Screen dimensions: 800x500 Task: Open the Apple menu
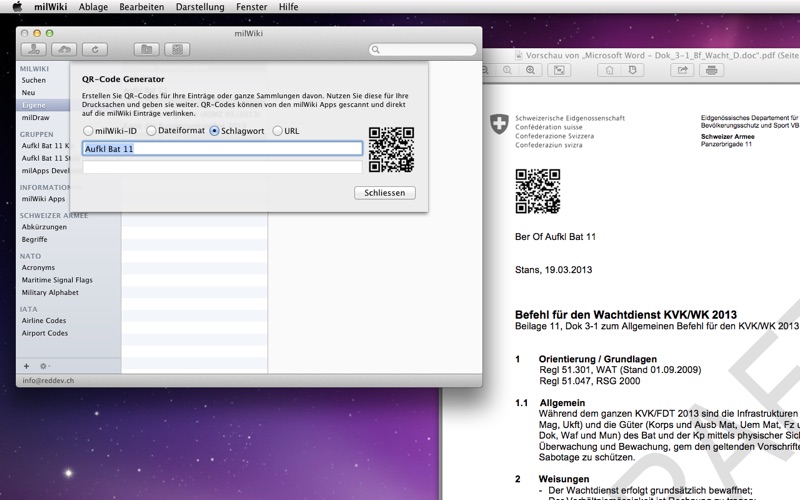17,7
